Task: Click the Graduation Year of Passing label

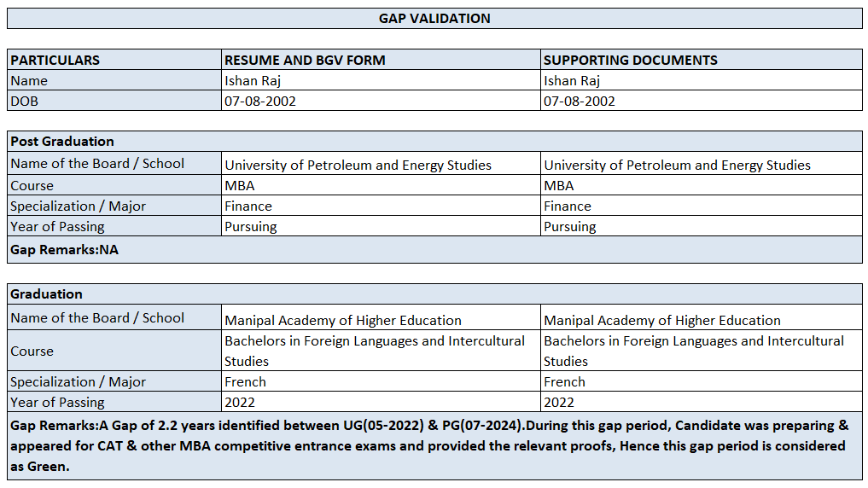Action: tap(114, 402)
